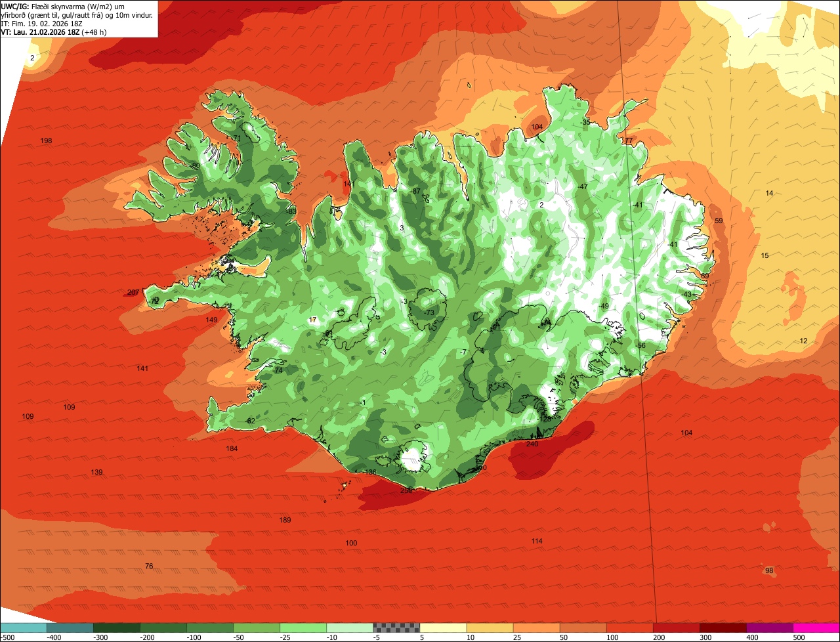Click the legend label -500
840x642 pixels.
click(7, 637)
